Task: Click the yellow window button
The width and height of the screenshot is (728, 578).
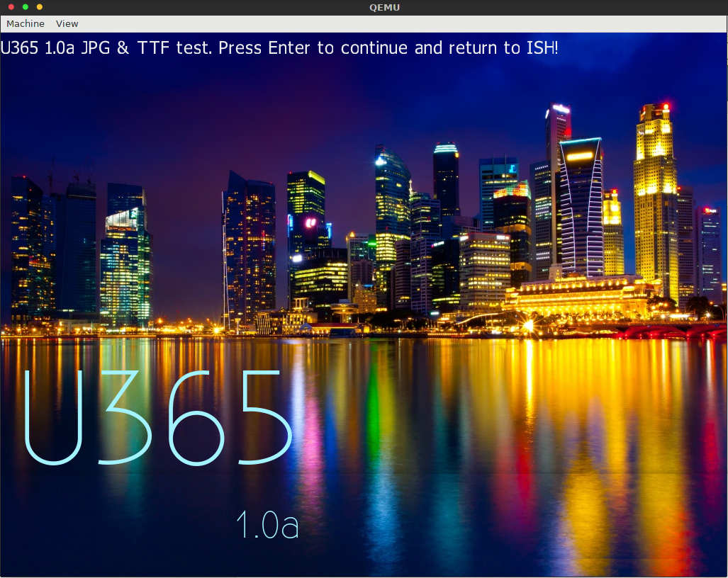Action: 40,7
